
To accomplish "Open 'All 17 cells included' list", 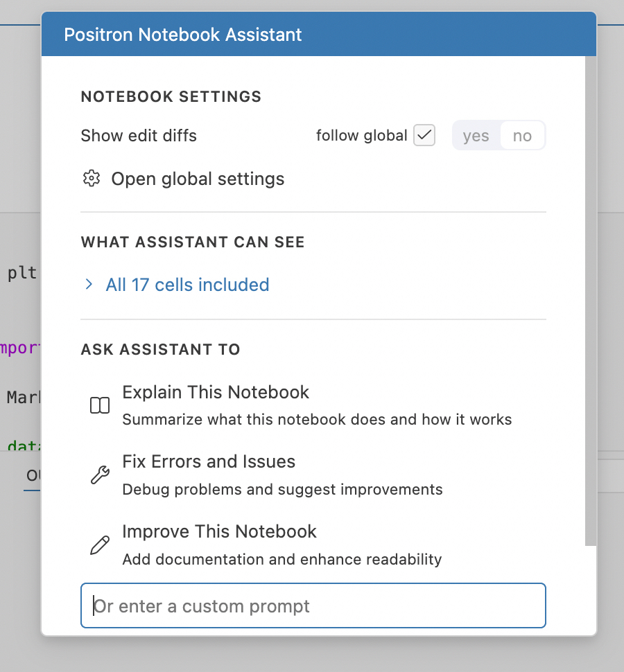I will 187,285.
